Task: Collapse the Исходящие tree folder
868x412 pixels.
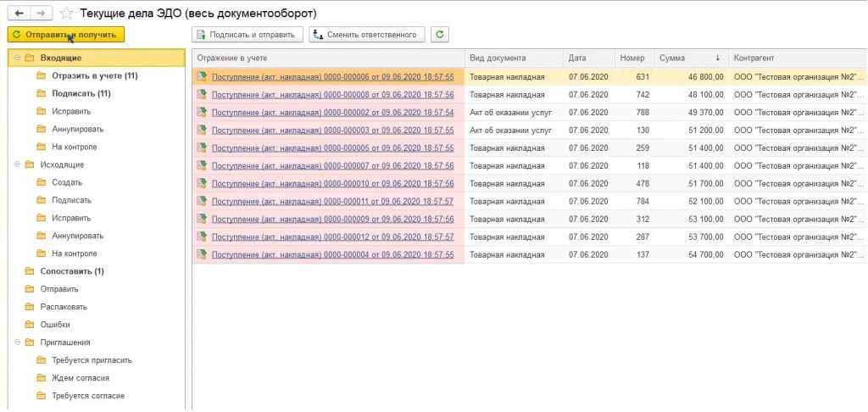Action: (17, 164)
